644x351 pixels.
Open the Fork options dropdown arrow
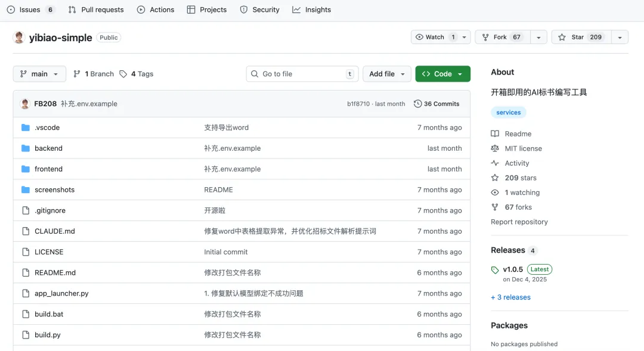pos(538,37)
